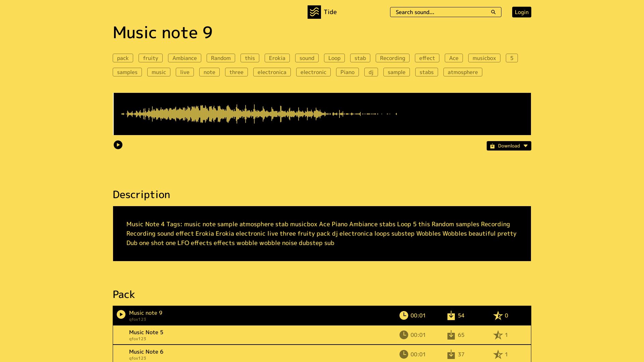Click the star icon for Music Note 6
Viewport: 644px width, 362px height.
[x=498, y=354]
